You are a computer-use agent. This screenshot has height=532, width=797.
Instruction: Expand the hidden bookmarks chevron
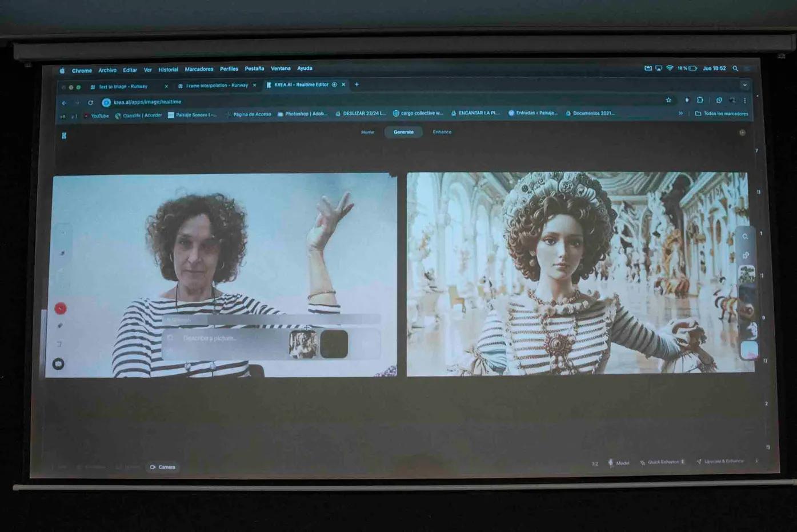680,113
